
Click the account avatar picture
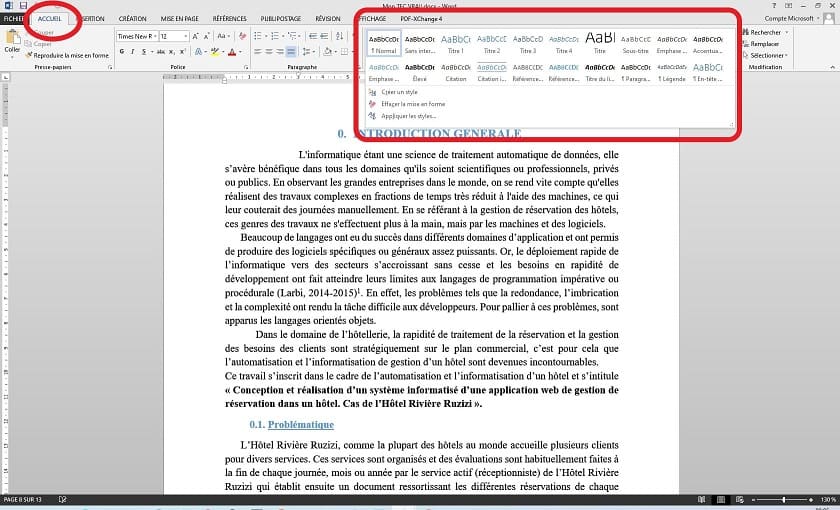[829, 18]
